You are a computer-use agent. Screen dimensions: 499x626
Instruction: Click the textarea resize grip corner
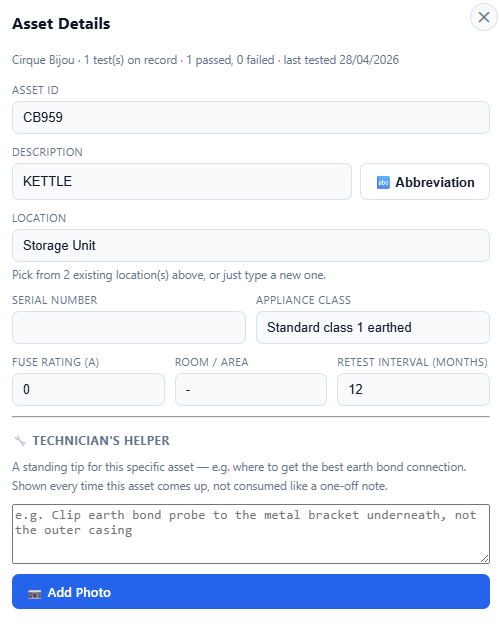(x=485, y=559)
